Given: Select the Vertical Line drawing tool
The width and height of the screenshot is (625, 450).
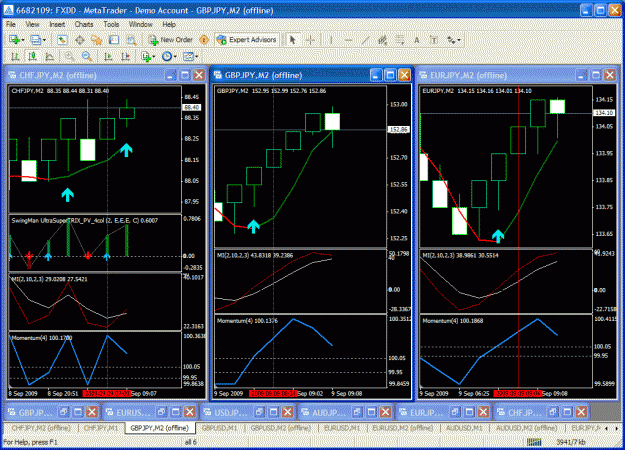Looking at the screenshot, I should 330,40.
